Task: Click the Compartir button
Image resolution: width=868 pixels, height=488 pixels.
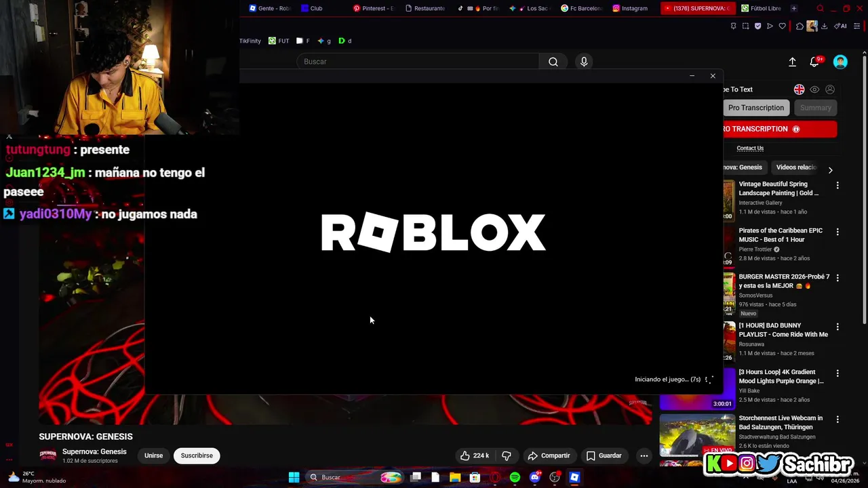Action: click(549, 455)
